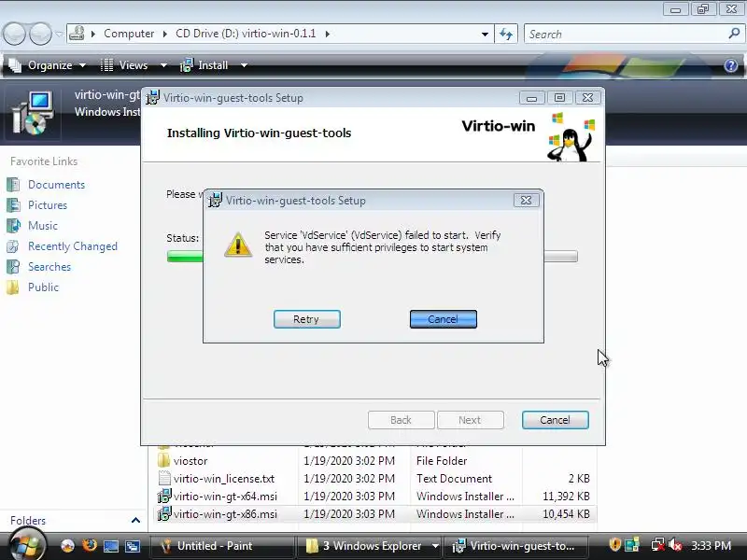
Task: Click the Music icon in sidebar
Action: point(13,226)
